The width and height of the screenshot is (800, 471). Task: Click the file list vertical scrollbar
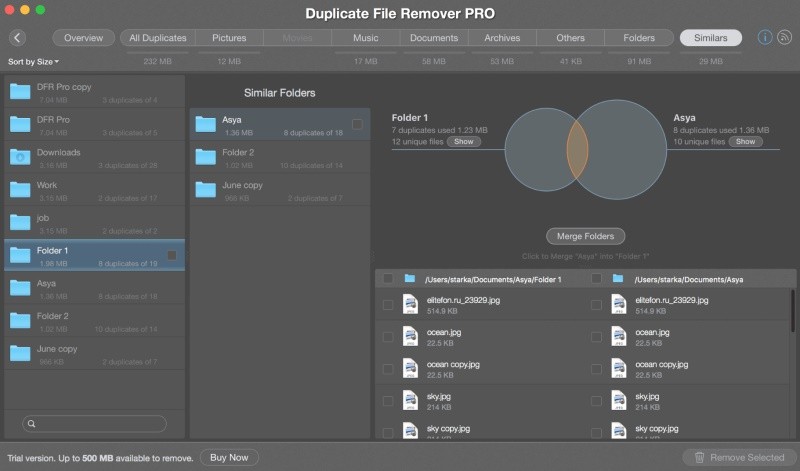[792, 311]
